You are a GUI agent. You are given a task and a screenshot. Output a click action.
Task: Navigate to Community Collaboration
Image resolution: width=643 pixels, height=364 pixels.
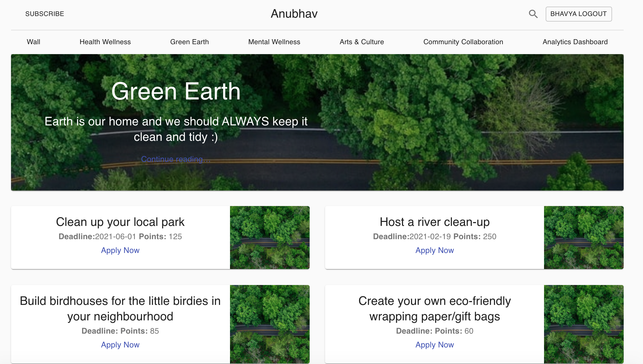(x=463, y=42)
